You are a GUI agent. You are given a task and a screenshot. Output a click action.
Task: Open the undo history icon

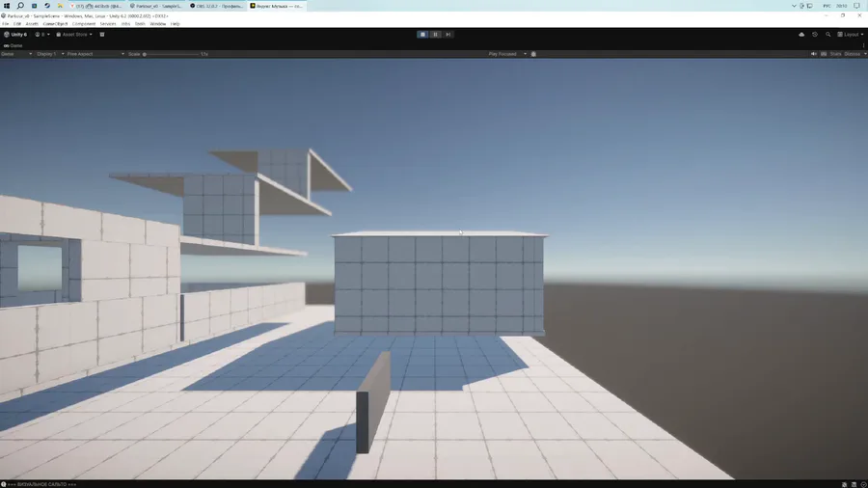[815, 35]
